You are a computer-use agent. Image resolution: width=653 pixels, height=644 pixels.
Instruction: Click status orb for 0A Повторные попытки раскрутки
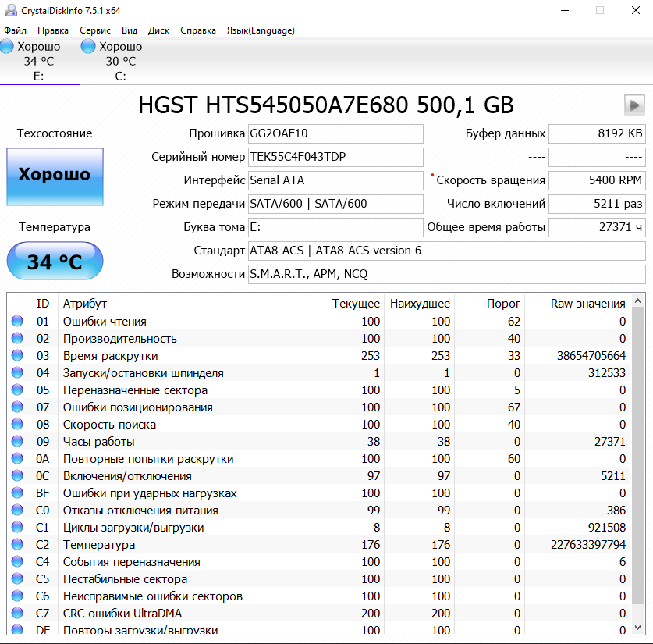coord(17,459)
